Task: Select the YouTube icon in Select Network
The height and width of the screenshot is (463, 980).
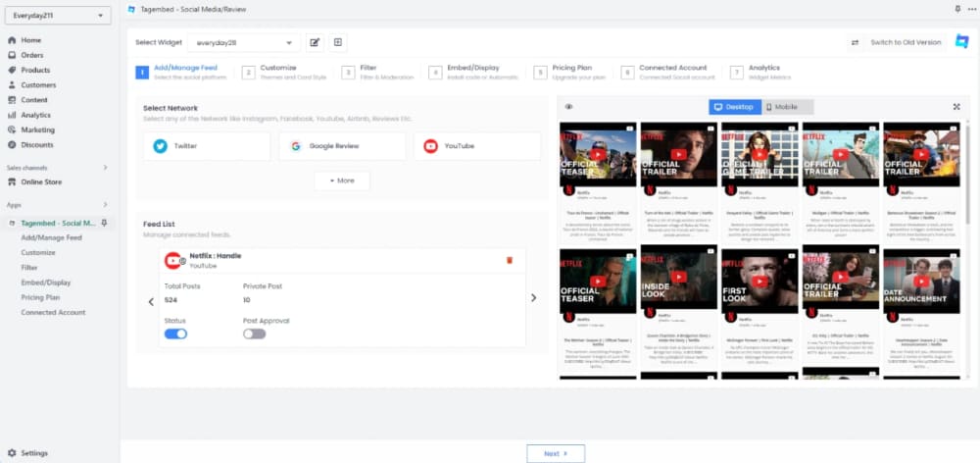Action: coord(430,146)
